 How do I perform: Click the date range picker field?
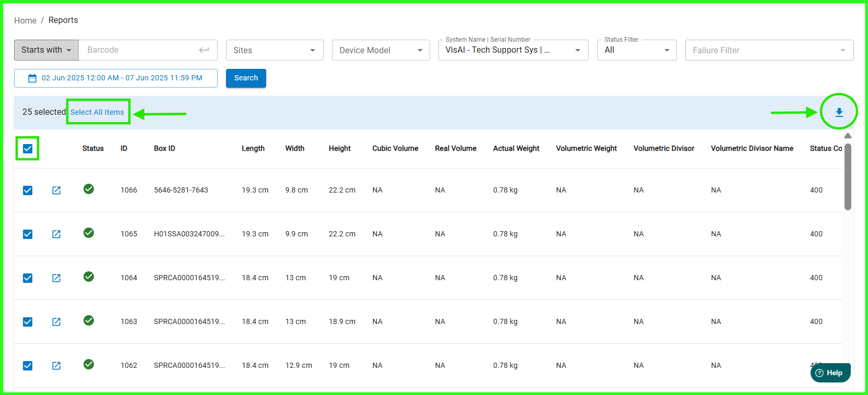click(x=116, y=78)
